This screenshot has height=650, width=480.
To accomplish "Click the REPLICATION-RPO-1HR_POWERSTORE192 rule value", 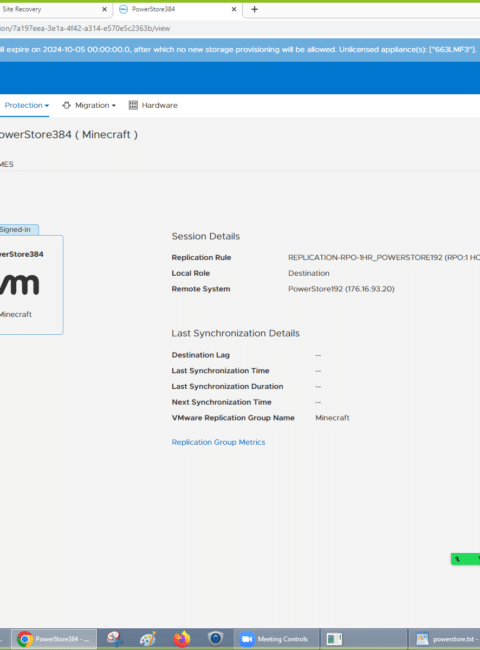I will point(384,257).
